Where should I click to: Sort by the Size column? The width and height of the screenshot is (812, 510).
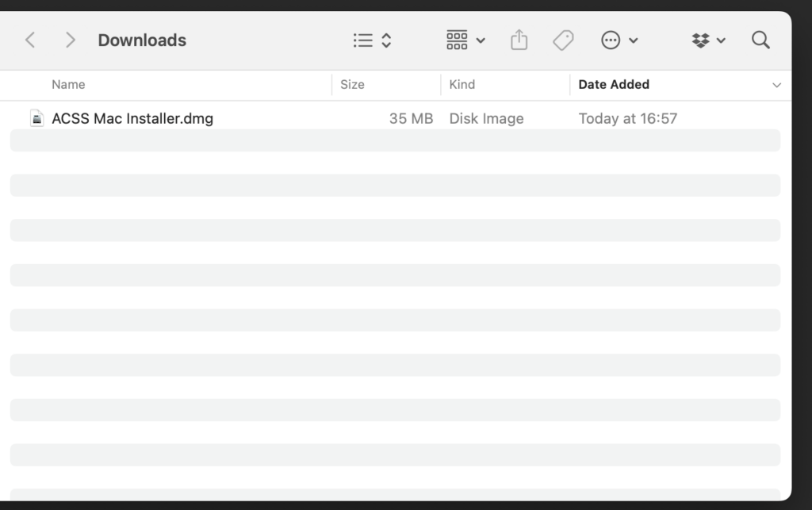pos(352,84)
